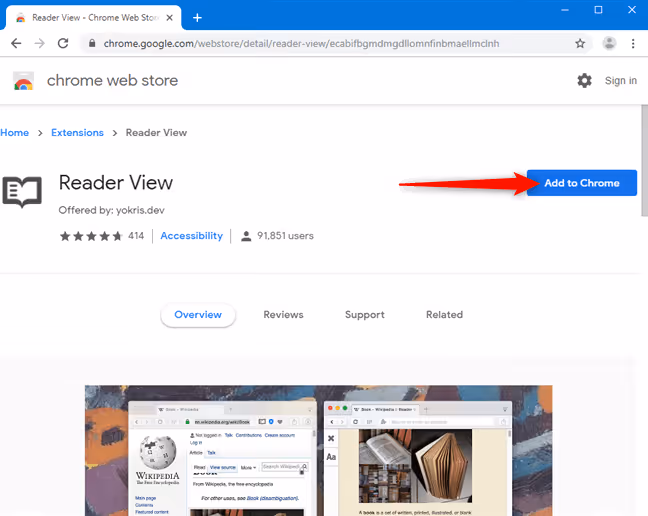Click the Reader View book icon

22,192
